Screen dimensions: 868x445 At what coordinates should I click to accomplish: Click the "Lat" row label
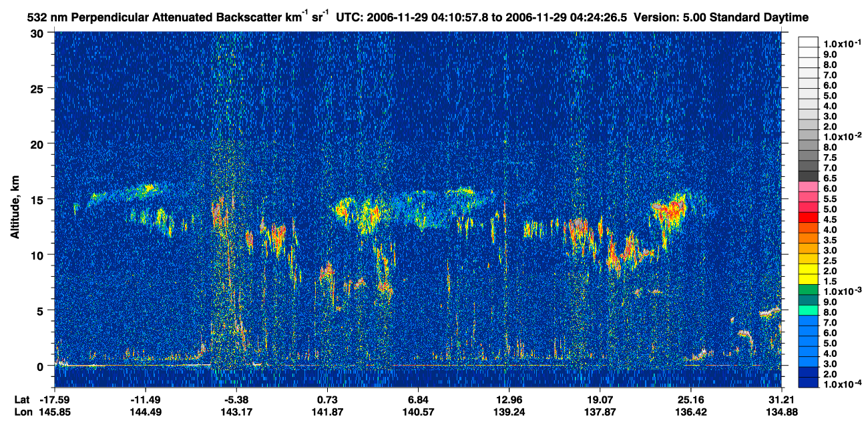(x=21, y=400)
